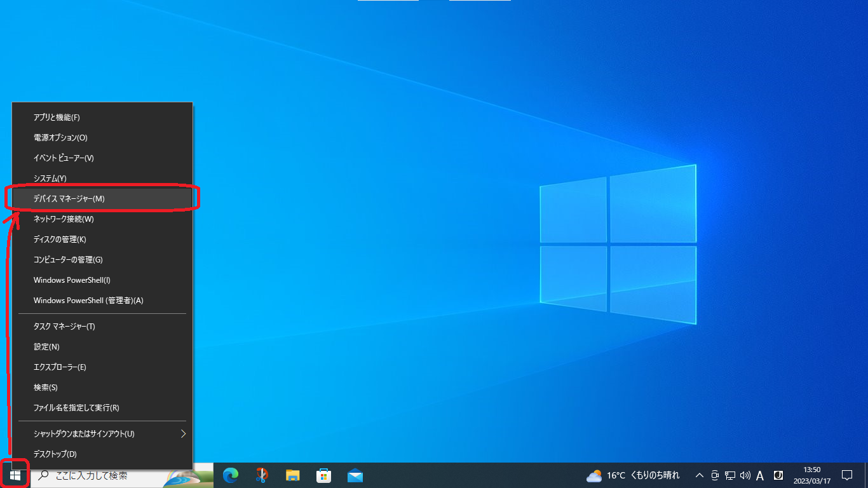
Task: Open the Mail app taskbar icon
Action: [355, 475]
